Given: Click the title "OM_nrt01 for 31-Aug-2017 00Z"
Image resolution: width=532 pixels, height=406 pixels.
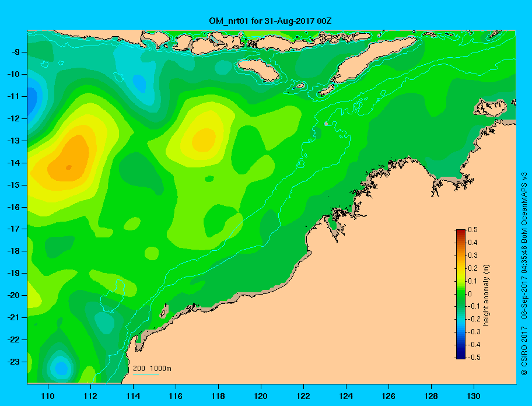Looking at the screenshot, I should coord(270,21).
